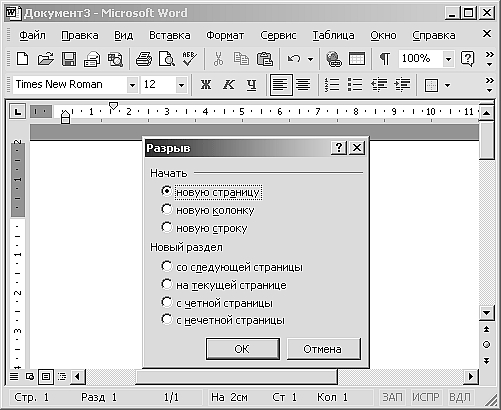The width and height of the screenshot is (501, 410).
Task: Expand the 100% zoom dropdown
Action: click(448, 59)
